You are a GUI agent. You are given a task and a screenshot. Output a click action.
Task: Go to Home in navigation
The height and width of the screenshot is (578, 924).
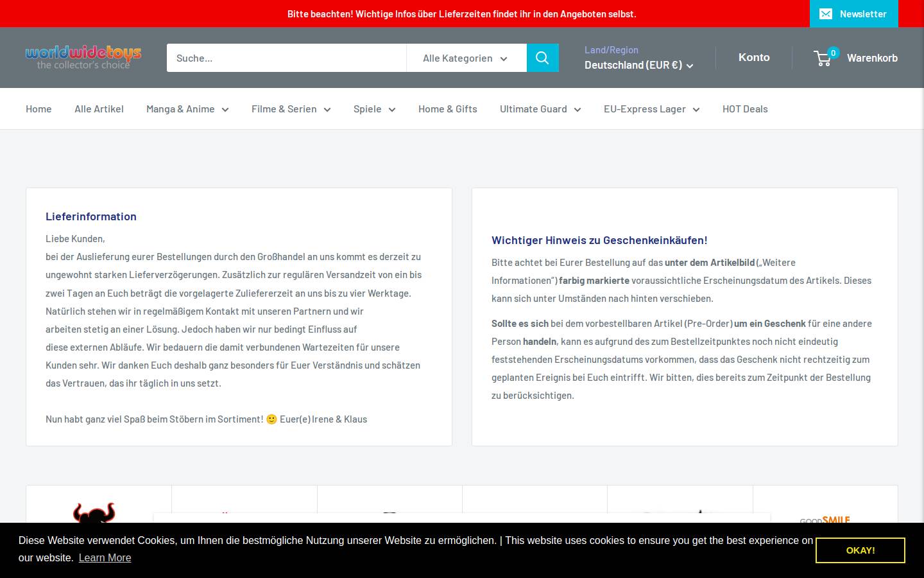coord(38,109)
